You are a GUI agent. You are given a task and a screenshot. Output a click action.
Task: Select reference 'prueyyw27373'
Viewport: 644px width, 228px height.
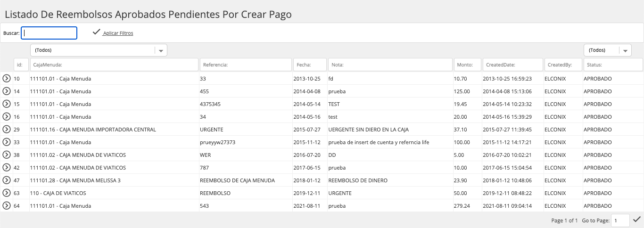(217, 142)
